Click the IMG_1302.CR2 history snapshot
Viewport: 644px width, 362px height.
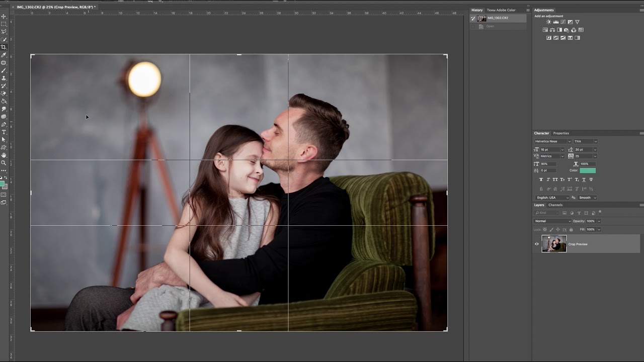[x=497, y=18]
